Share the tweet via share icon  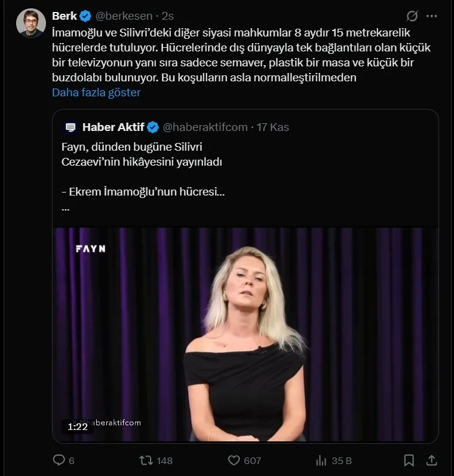pyautogui.click(x=432, y=460)
